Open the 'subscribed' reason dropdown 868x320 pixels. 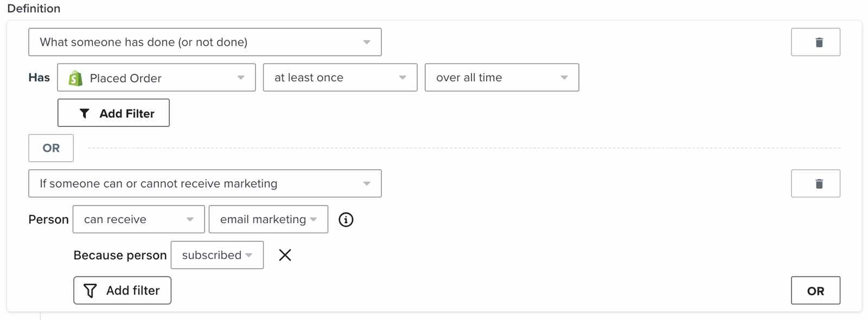click(217, 255)
